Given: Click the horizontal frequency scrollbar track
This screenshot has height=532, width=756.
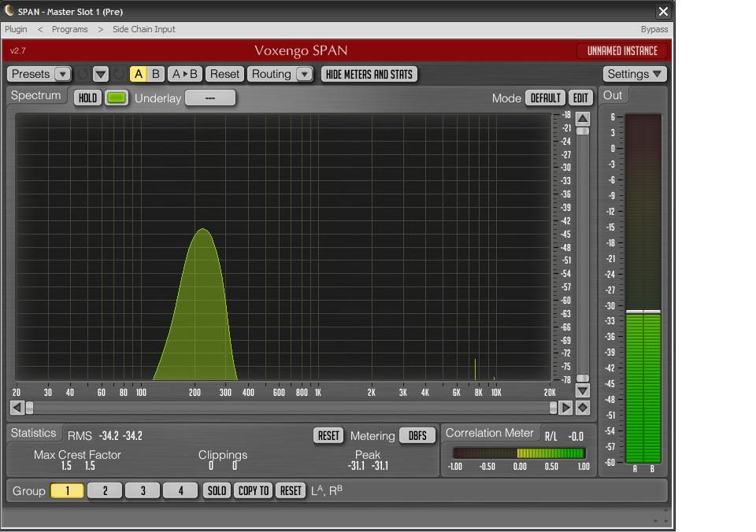Looking at the screenshot, I should pos(291,408).
